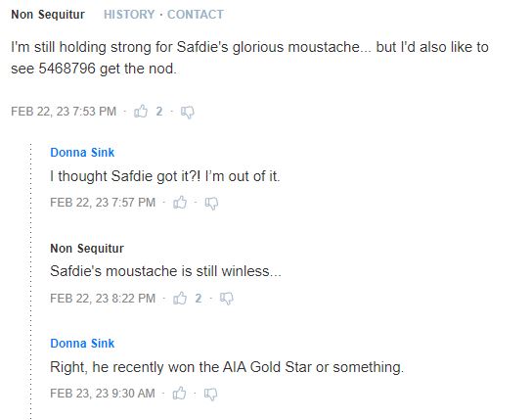Image resolution: width=532 pixels, height=420 pixels.
Task: Thumbs down the 'still winless' reply
Action: (226, 299)
